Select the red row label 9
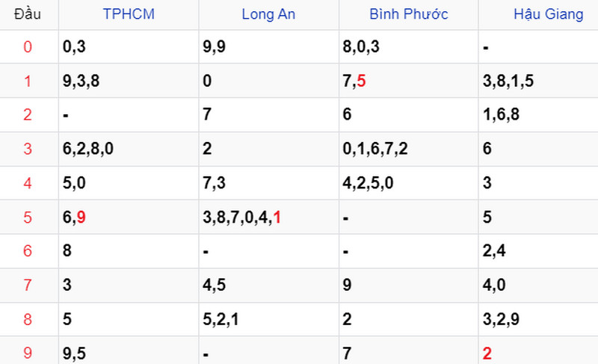The width and height of the screenshot is (598, 364). pos(28,353)
